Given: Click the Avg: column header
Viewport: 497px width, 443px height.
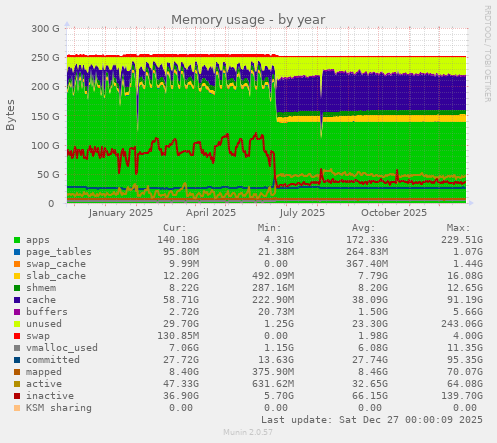Looking at the screenshot, I should coord(364,228).
